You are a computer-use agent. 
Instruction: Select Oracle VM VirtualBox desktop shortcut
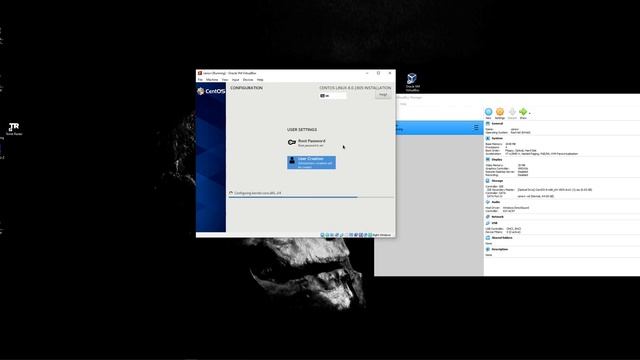pos(412,82)
